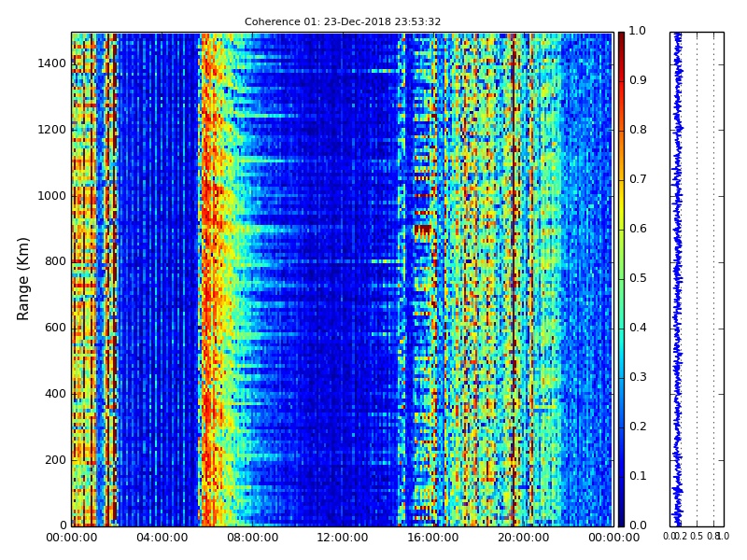Click the 08:00:00 time axis label
Image resolution: width=747 pixels, height=560 pixels.
tap(252, 538)
